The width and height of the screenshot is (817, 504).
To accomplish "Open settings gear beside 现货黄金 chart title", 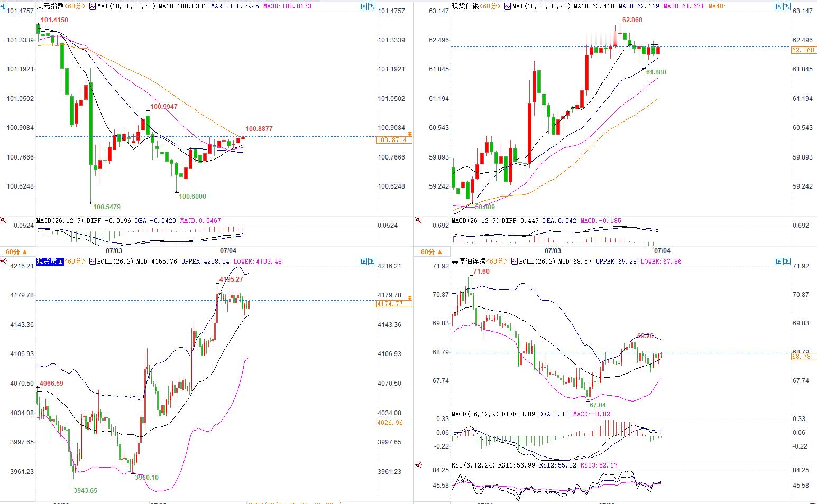I will pos(4,262).
